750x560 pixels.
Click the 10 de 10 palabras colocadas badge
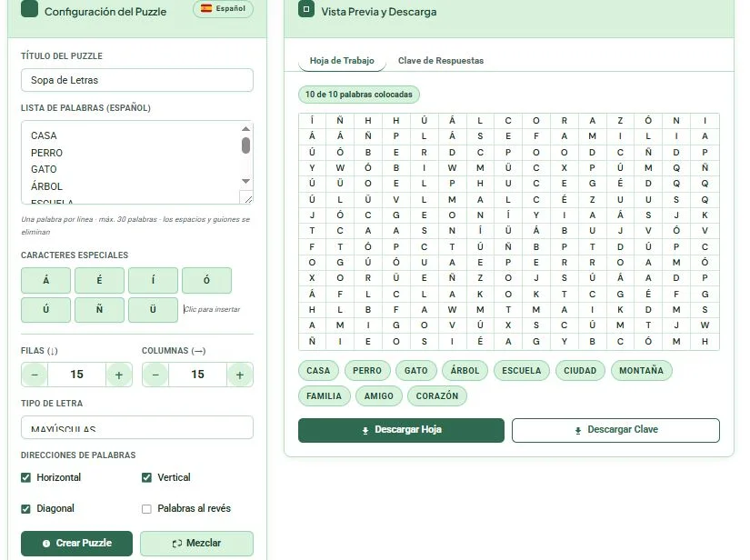pos(359,95)
